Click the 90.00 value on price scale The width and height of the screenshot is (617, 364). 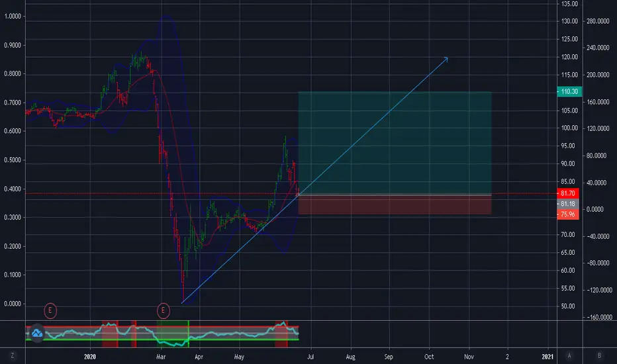coord(568,163)
